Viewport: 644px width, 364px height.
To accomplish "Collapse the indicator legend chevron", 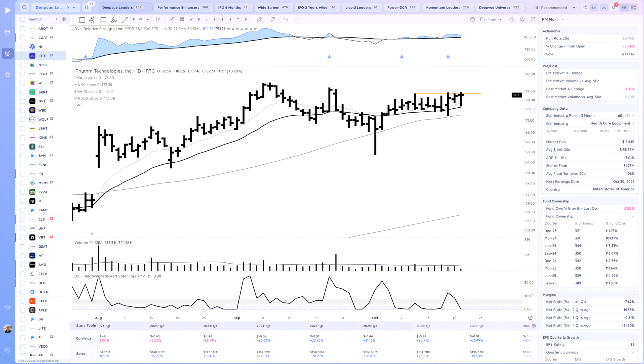I will 78,105.
